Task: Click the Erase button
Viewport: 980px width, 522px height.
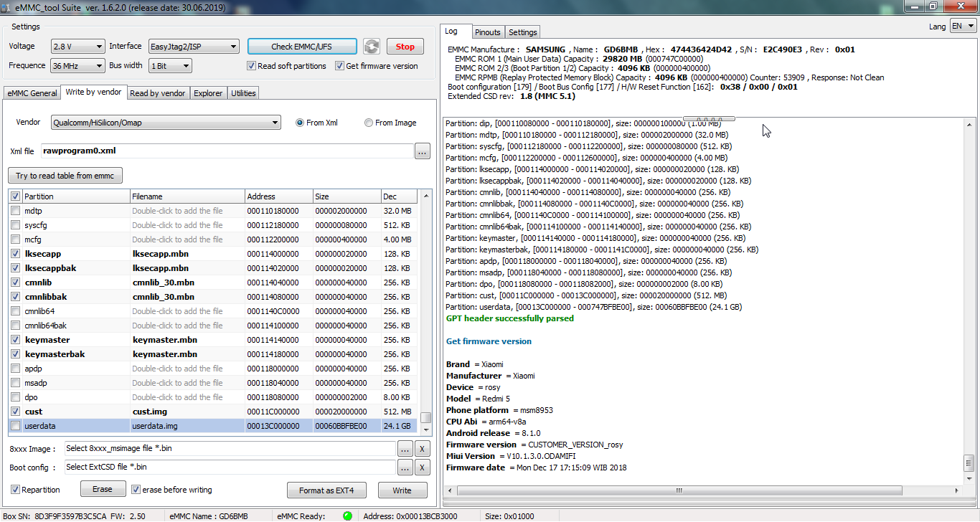Action: [102, 490]
